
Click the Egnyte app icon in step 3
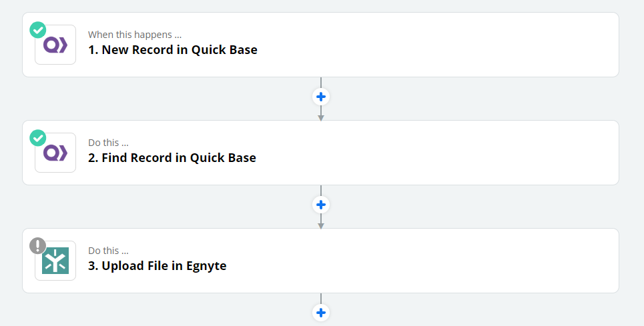55,261
